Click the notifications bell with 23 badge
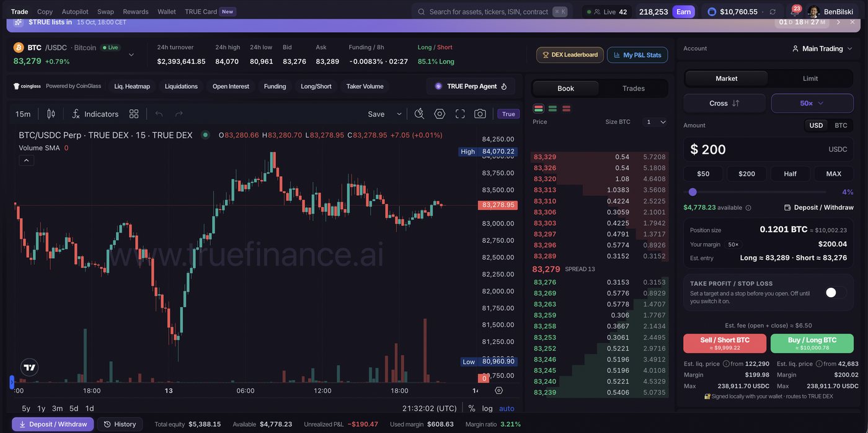Image resolution: width=868 pixels, height=433 pixels. [x=795, y=11]
